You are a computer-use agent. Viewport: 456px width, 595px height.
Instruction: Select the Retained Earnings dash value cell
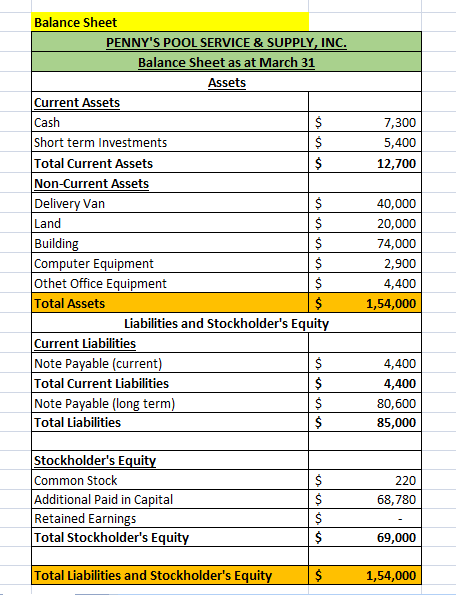coord(365,518)
